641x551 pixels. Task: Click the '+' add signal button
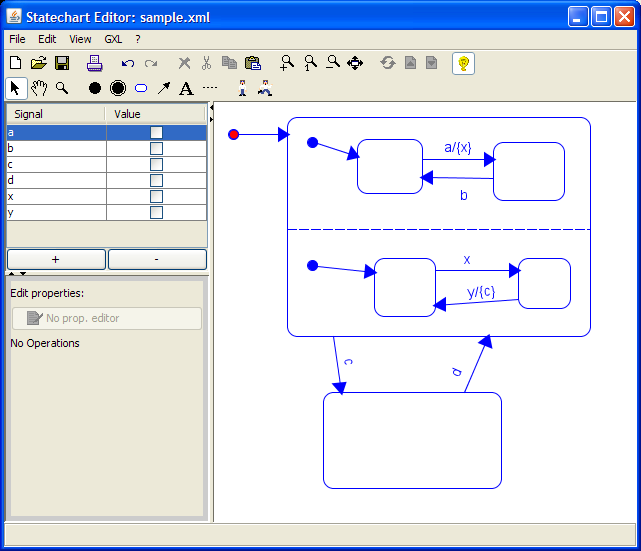[56, 259]
